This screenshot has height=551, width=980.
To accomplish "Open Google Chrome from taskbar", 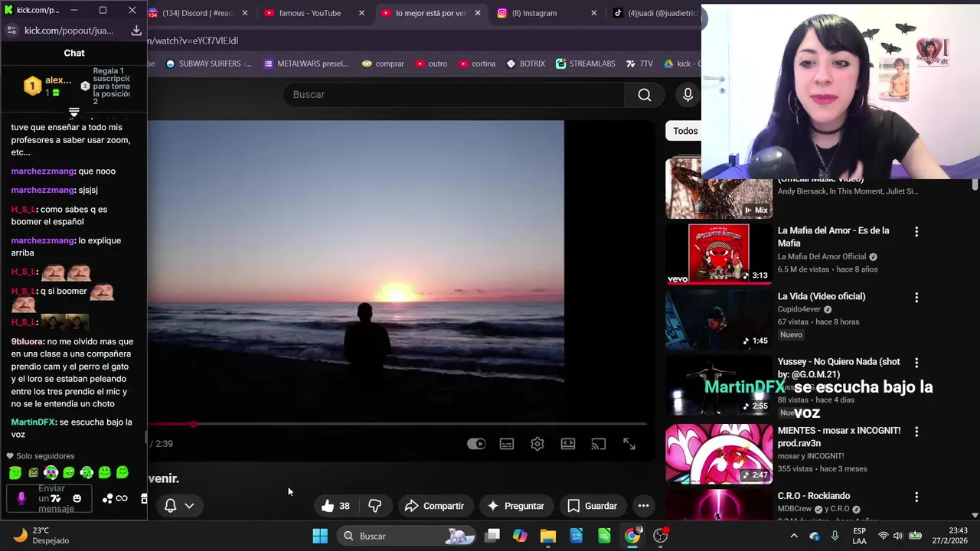I will (x=632, y=536).
